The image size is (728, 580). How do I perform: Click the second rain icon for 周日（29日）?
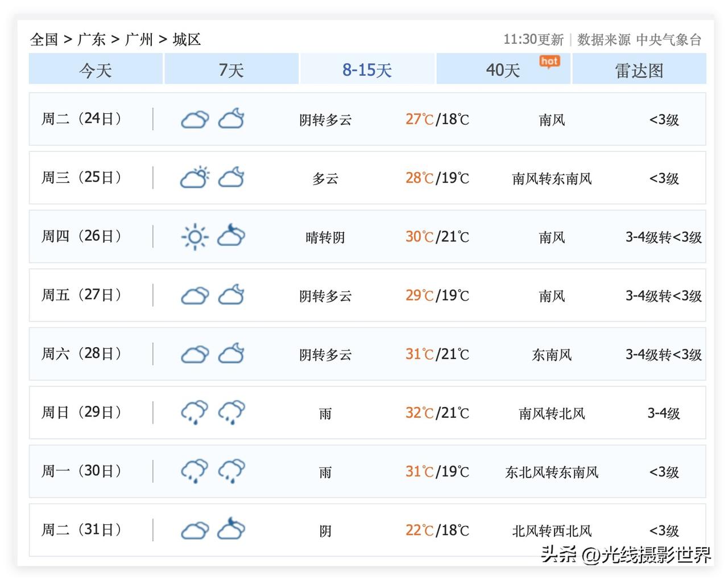[231, 413]
